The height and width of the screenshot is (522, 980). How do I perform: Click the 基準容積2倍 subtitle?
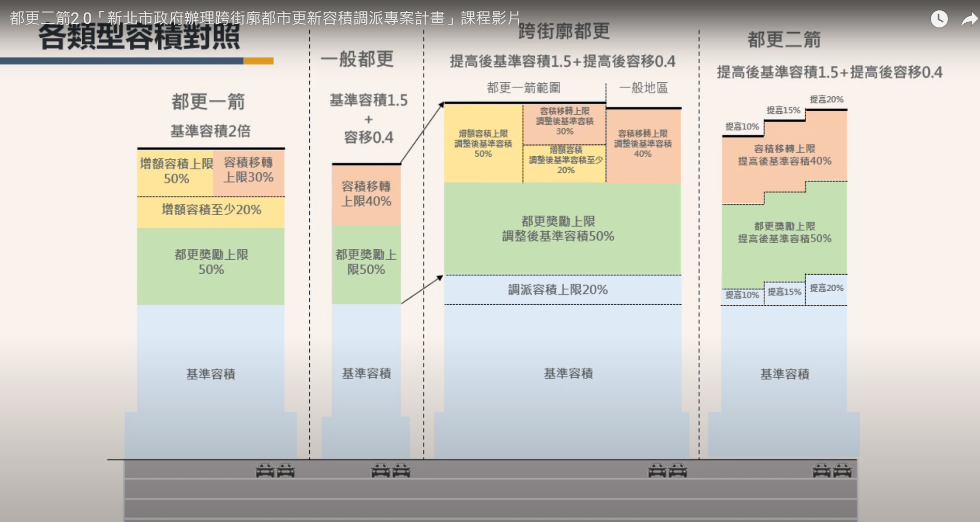210,131
